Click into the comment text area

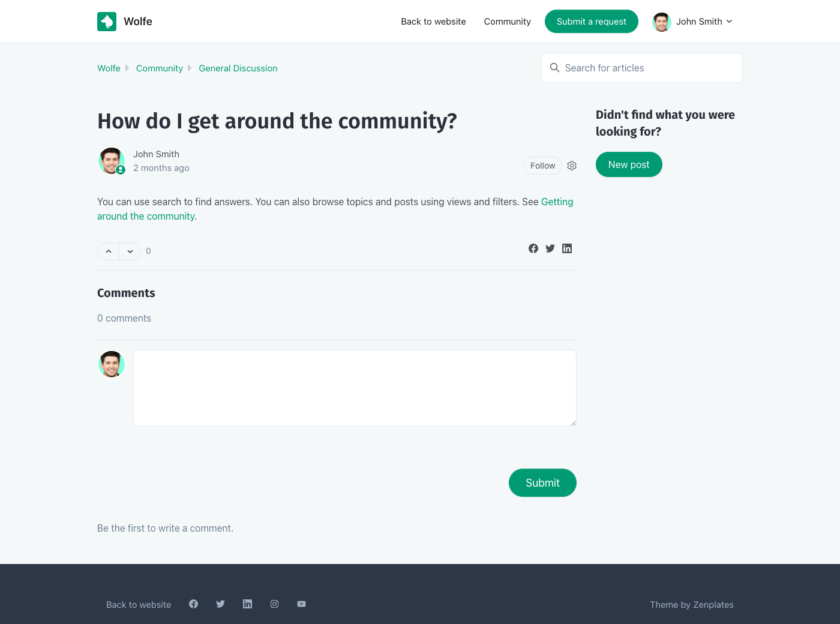[355, 388]
